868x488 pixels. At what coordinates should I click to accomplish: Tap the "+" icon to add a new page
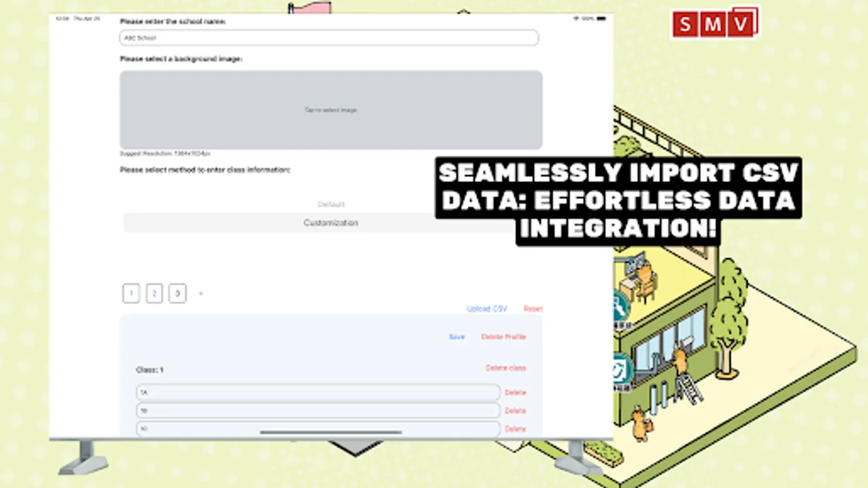coord(201,293)
